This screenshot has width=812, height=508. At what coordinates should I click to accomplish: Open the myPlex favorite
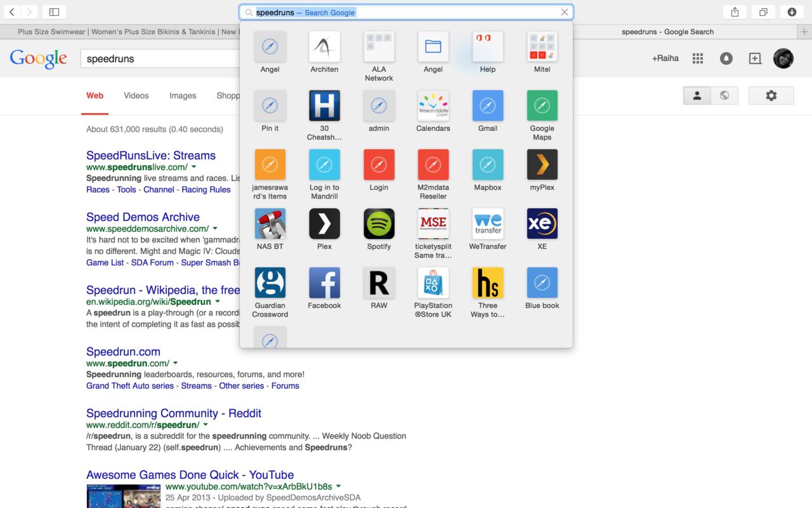542,164
